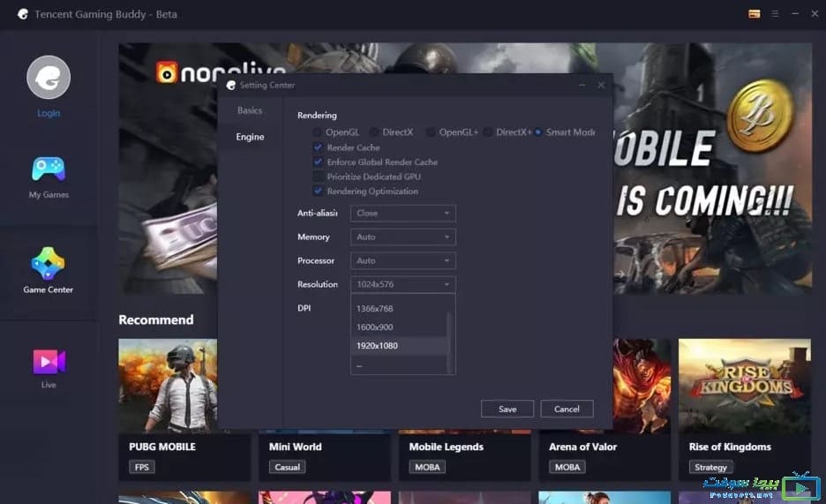Click the Casual tag under Mini World
Viewport: 826px width, 504px height.
click(x=287, y=467)
